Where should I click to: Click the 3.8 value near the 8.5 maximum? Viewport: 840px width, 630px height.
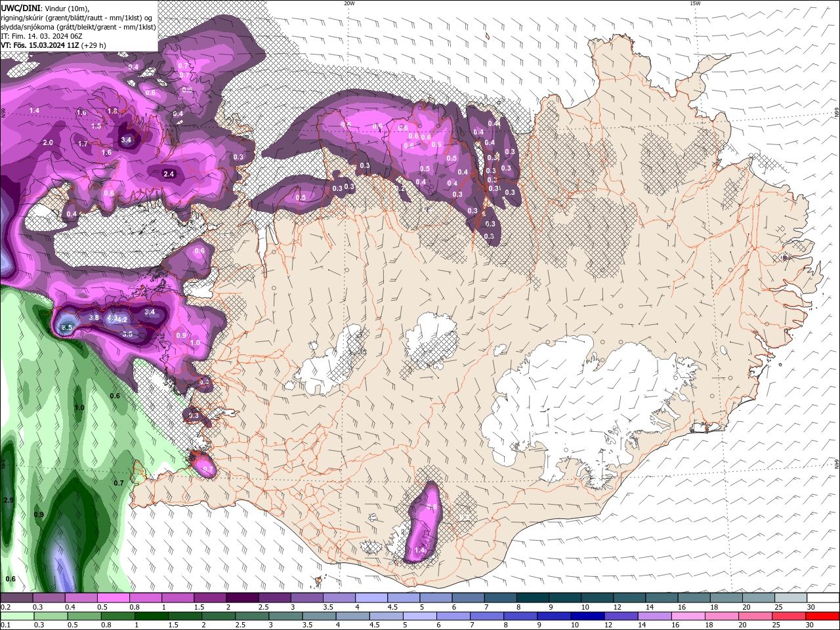(94, 318)
